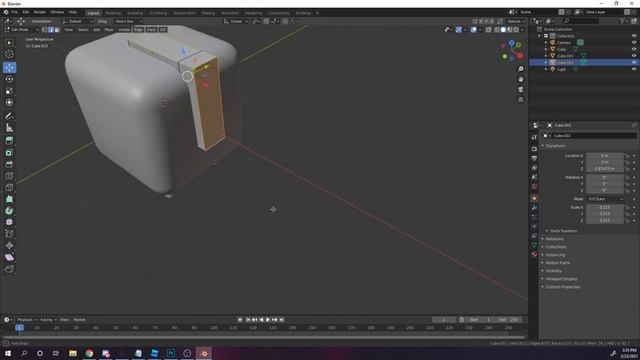Open the transform orientation Global dropdown
Viewport: 640px width, 360px height.
tap(236, 21)
